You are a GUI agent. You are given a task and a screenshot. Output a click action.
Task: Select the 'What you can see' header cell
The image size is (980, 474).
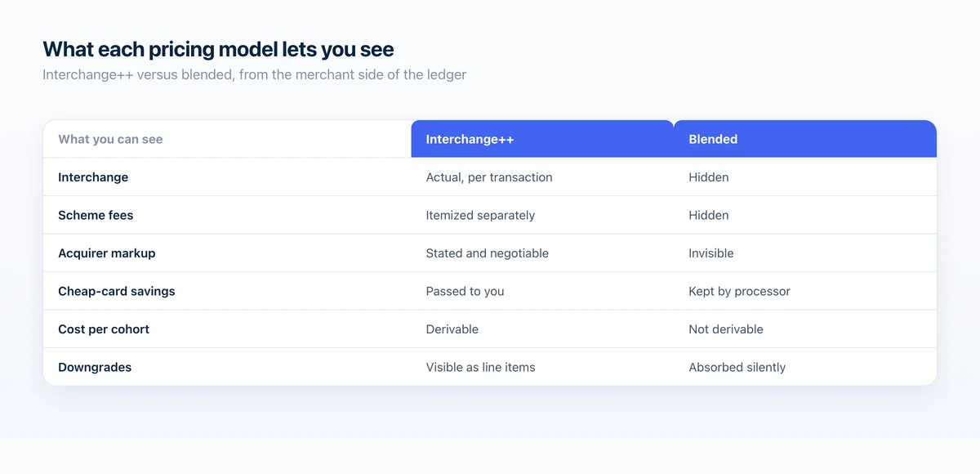click(x=227, y=139)
